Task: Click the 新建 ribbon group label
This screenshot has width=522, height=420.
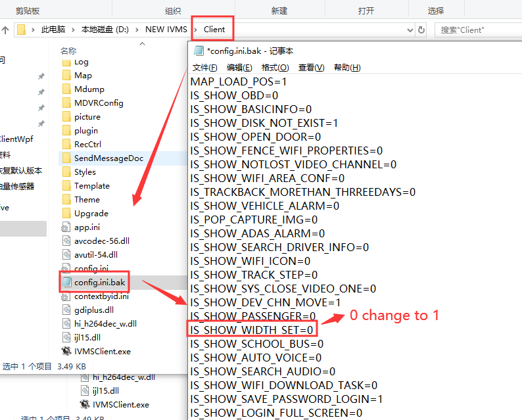Action: pos(279,11)
